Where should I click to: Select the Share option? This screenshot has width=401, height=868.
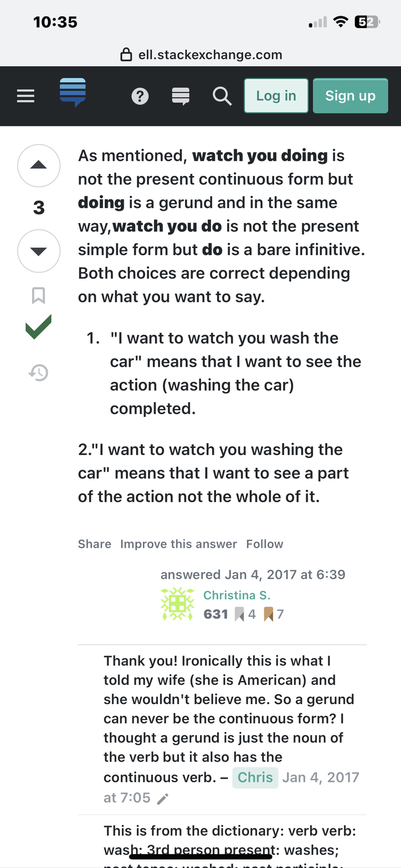(94, 544)
